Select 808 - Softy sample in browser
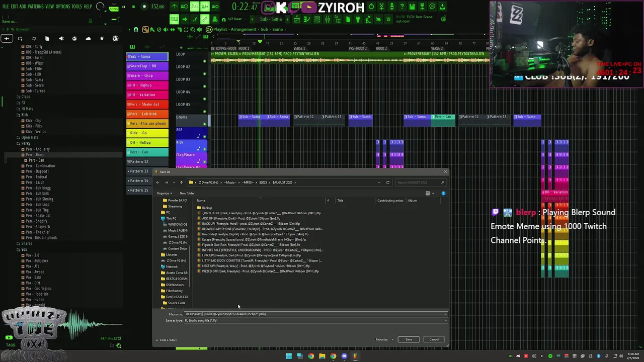644x362 pixels. click(x=34, y=47)
